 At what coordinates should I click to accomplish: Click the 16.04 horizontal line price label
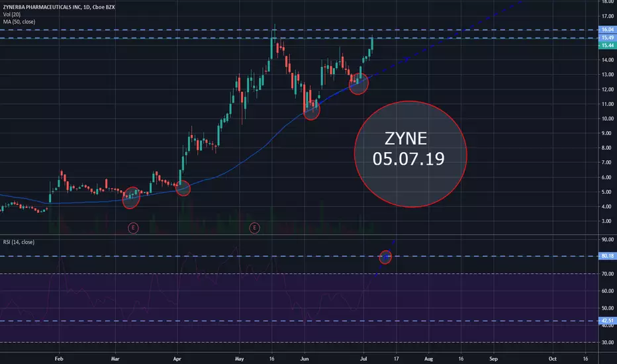(x=607, y=30)
